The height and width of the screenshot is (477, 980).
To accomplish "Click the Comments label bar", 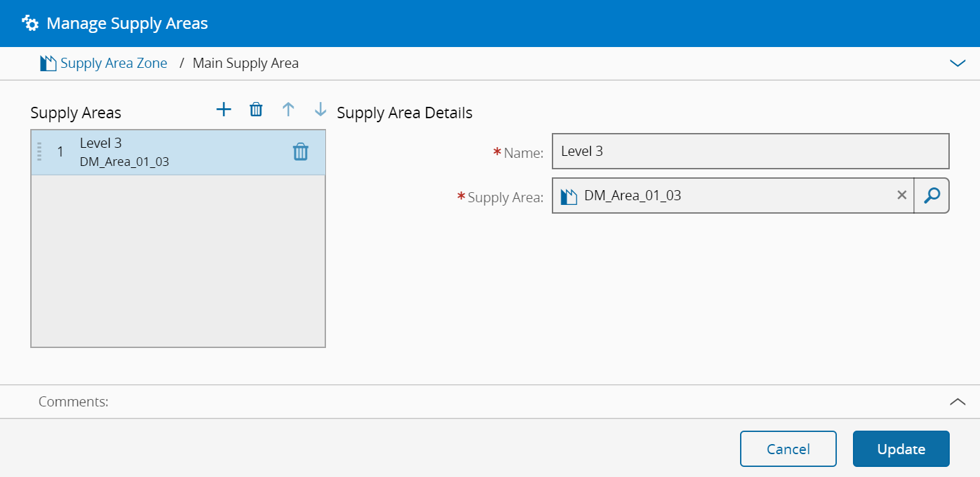I will click(x=74, y=402).
